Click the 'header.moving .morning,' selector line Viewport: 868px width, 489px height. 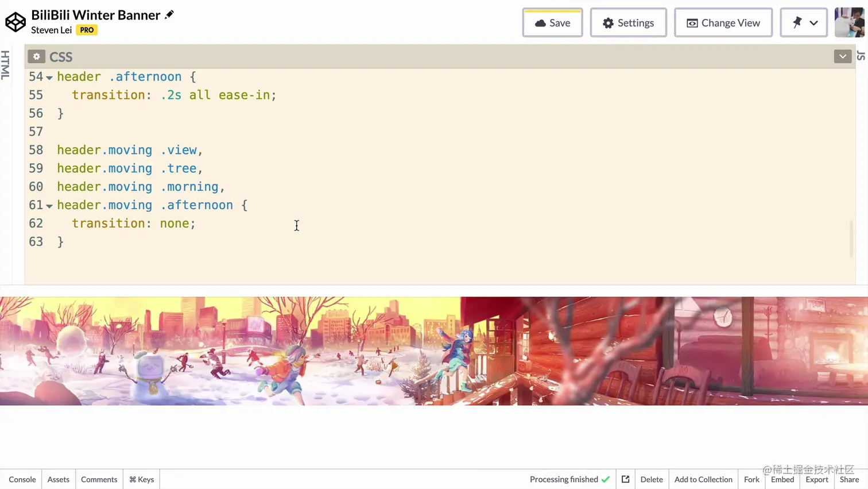point(141,187)
